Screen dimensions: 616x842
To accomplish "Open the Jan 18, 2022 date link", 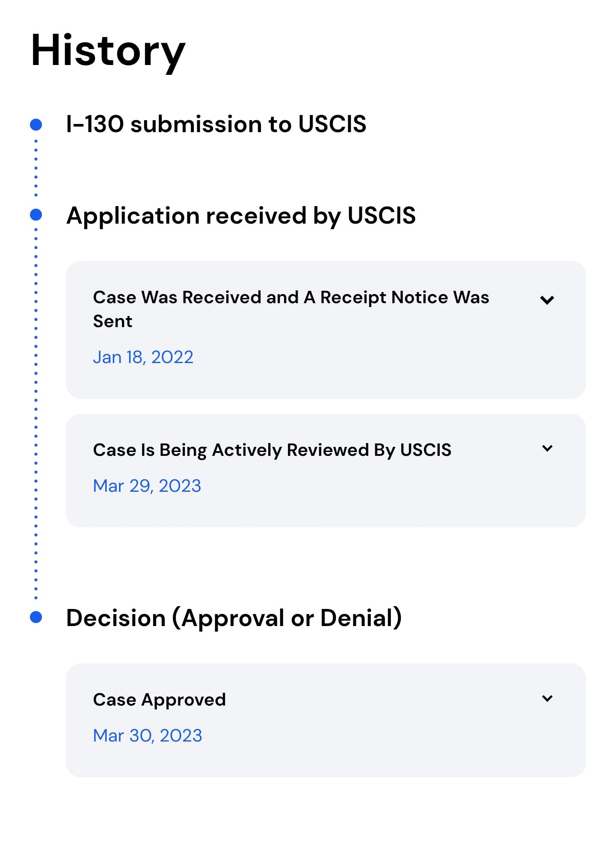I will point(143,357).
